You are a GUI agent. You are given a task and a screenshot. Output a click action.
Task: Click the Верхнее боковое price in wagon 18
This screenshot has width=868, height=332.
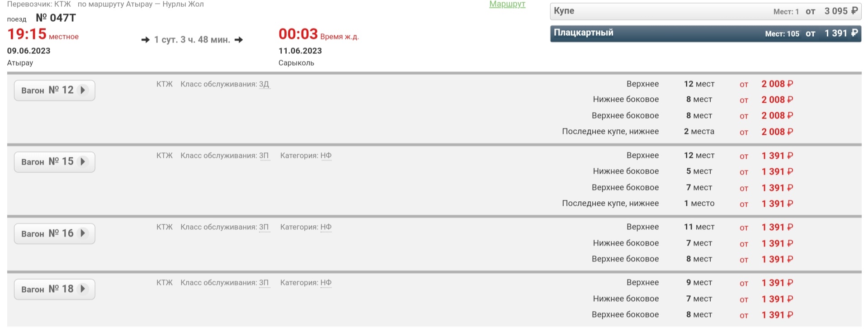[777, 315]
